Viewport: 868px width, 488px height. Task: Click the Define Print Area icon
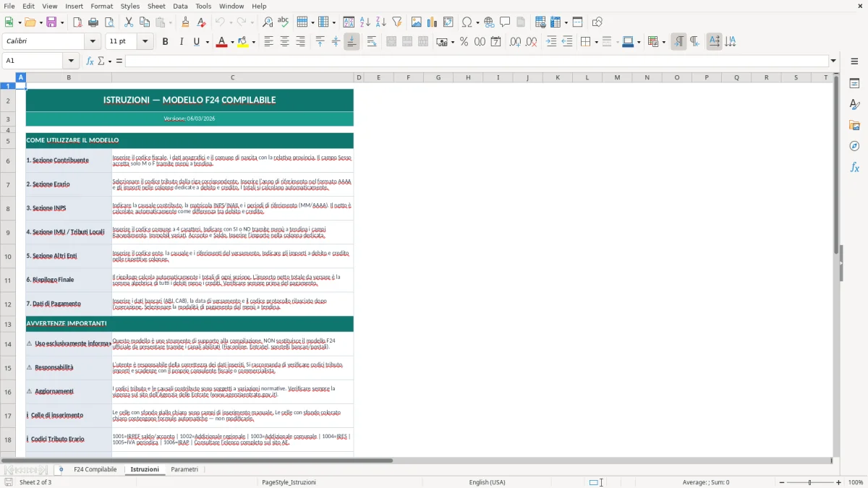coord(540,22)
